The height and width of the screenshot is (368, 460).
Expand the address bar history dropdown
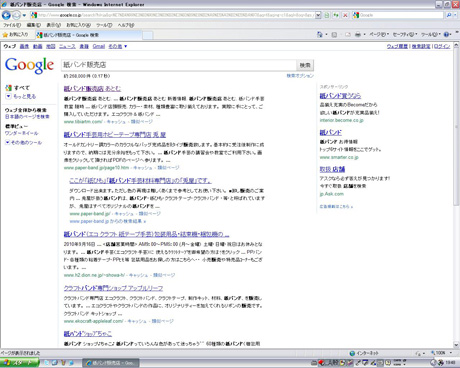point(318,15)
